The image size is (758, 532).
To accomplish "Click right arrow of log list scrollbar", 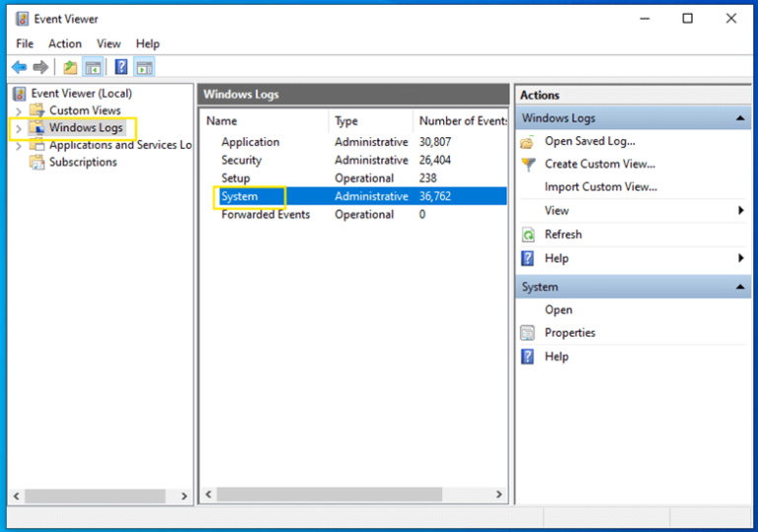I will (498, 494).
